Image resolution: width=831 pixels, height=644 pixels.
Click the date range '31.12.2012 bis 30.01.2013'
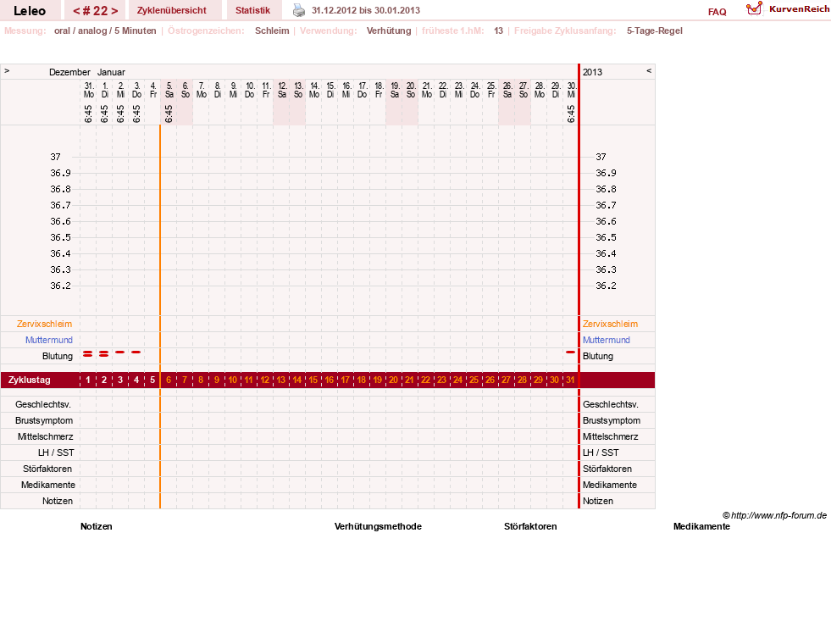pos(366,10)
